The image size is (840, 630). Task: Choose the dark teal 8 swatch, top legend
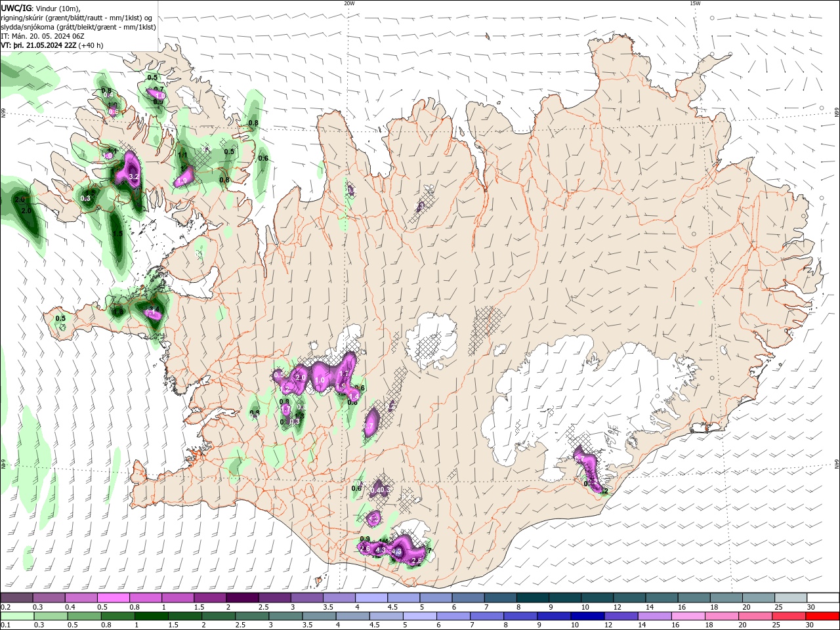(x=532, y=598)
